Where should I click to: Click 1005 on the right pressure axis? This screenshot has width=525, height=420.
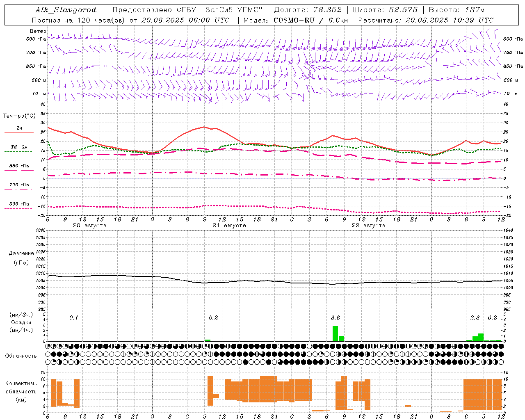click(508, 281)
